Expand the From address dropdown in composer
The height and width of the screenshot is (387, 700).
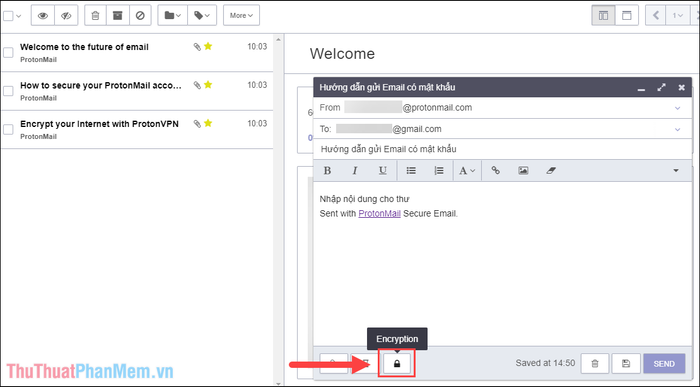pyautogui.click(x=677, y=108)
